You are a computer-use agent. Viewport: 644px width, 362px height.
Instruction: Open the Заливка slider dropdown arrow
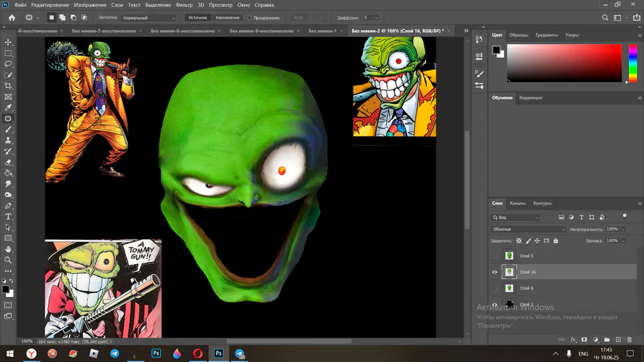pos(623,241)
